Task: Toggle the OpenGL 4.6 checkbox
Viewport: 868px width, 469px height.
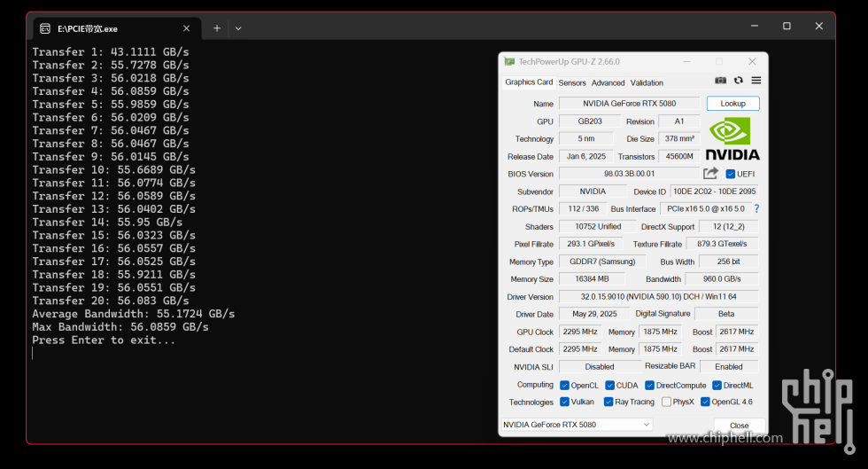Action: pos(705,402)
